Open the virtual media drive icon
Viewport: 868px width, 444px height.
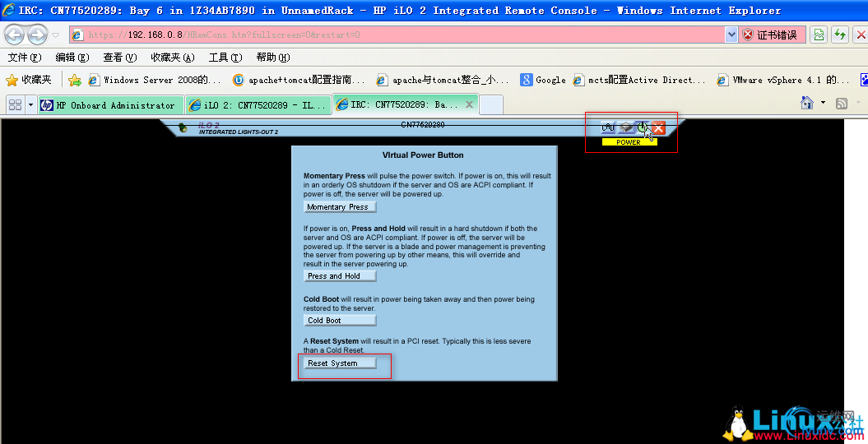(x=626, y=127)
